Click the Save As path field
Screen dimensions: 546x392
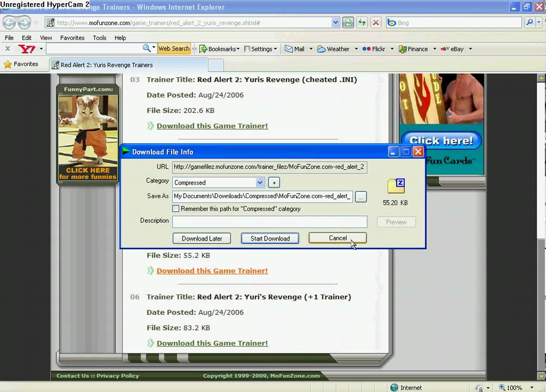click(x=263, y=197)
